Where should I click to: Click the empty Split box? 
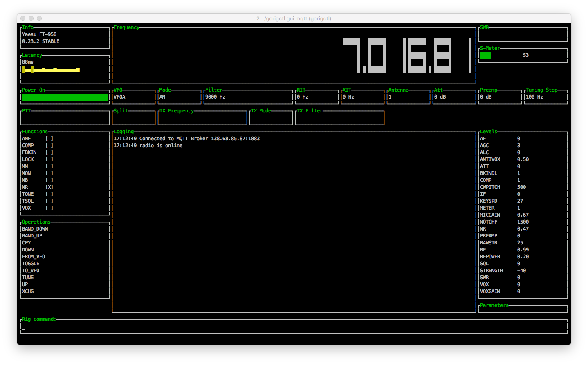(134, 118)
